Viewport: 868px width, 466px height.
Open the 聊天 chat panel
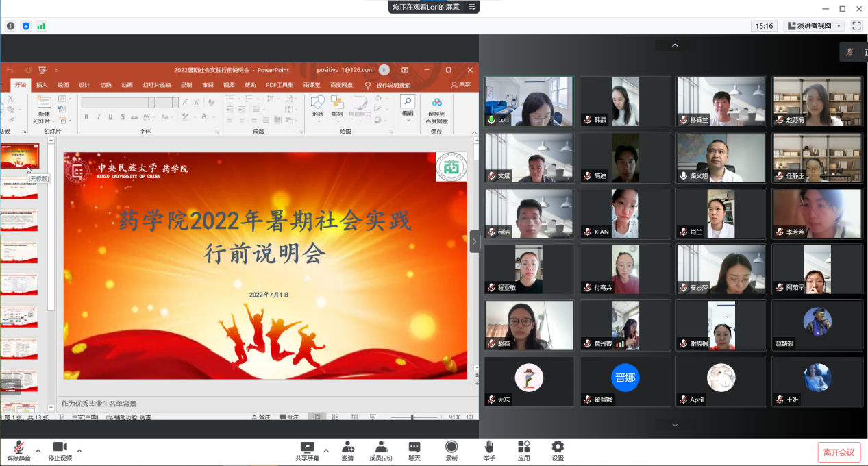coord(414,447)
